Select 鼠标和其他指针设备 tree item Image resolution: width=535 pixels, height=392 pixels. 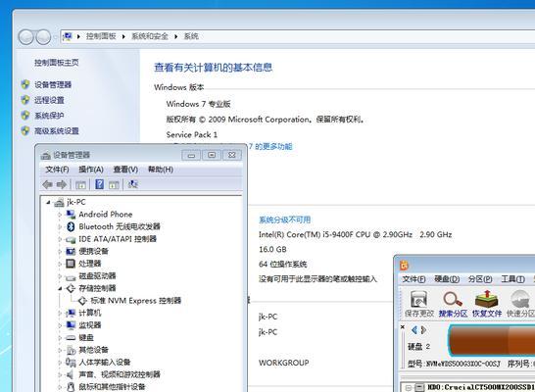click(112, 386)
